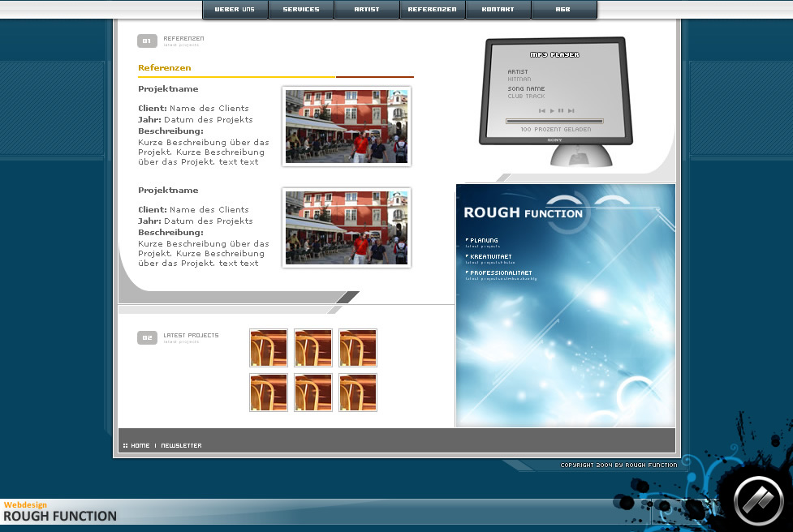Click the MP3 player loading progress bar

(554, 121)
